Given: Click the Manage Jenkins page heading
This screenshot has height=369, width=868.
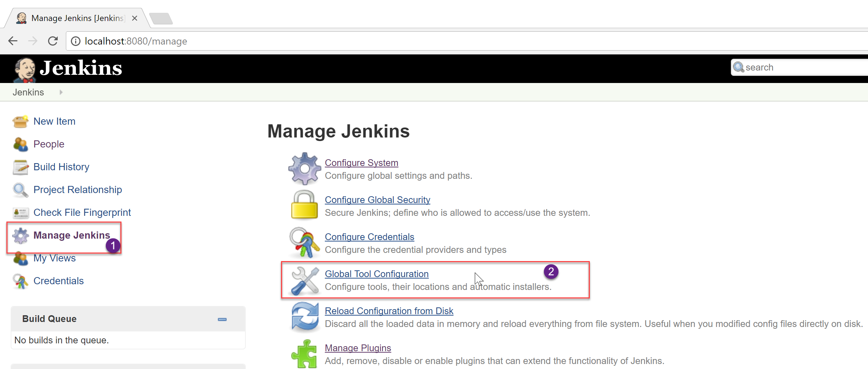Looking at the screenshot, I should tap(338, 131).
